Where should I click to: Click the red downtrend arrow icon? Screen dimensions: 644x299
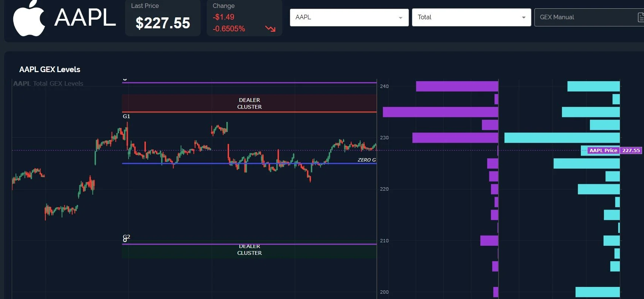tap(270, 29)
